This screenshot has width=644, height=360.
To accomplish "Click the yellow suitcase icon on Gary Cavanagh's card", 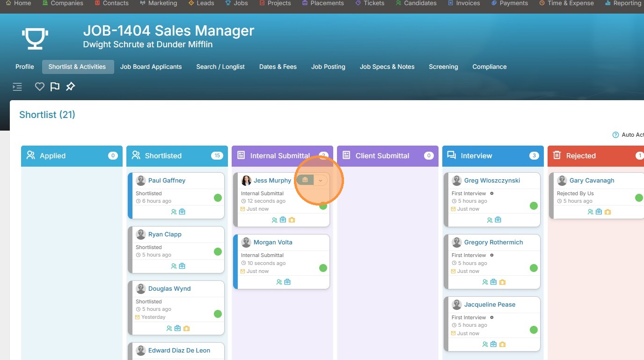I will pyautogui.click(x=607, y=212).
